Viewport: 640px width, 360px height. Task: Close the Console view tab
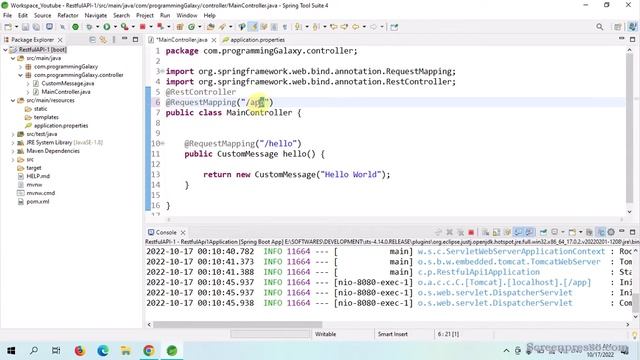click(183, 232)
